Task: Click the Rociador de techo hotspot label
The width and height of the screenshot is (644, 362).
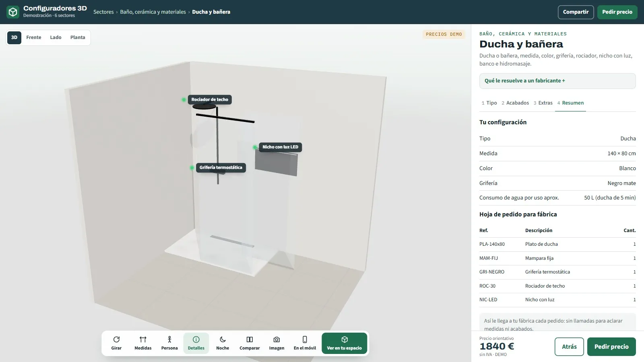Action: pos(210,99)
